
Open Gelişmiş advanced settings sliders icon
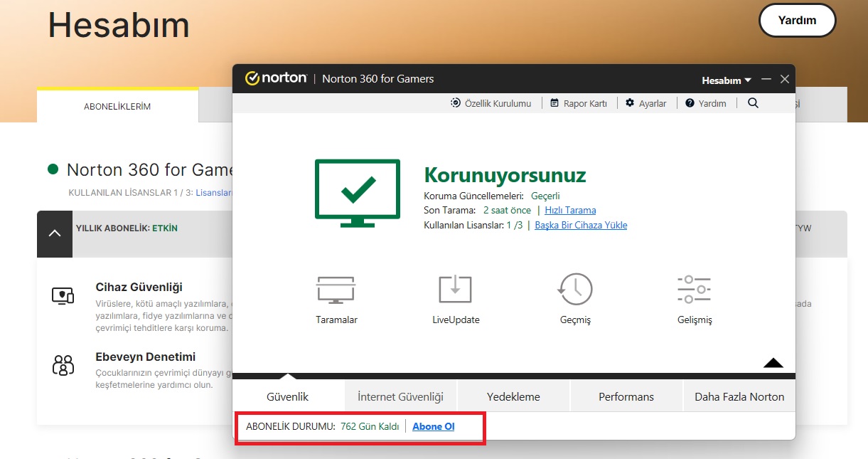[695, 289]
